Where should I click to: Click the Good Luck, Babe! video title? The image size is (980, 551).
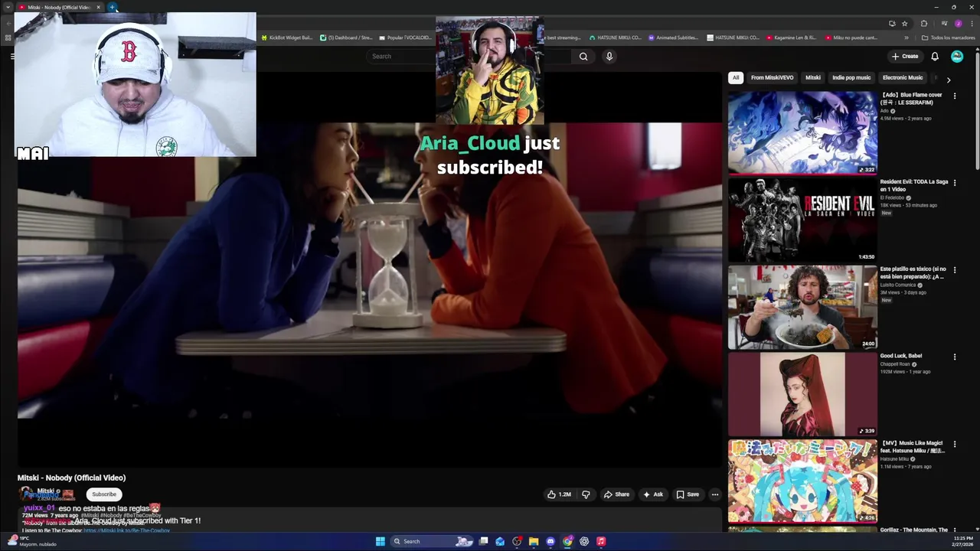pos(901,356)
